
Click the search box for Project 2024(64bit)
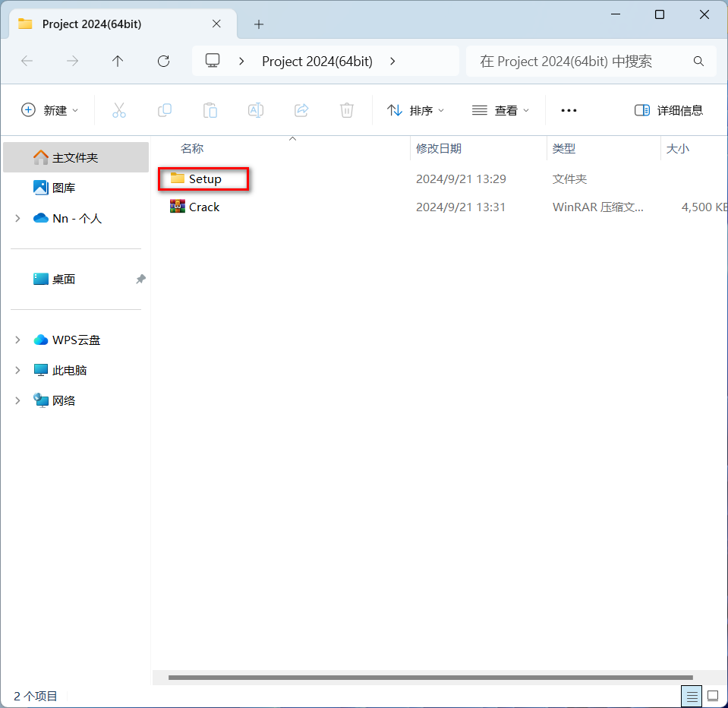[591, 61]
